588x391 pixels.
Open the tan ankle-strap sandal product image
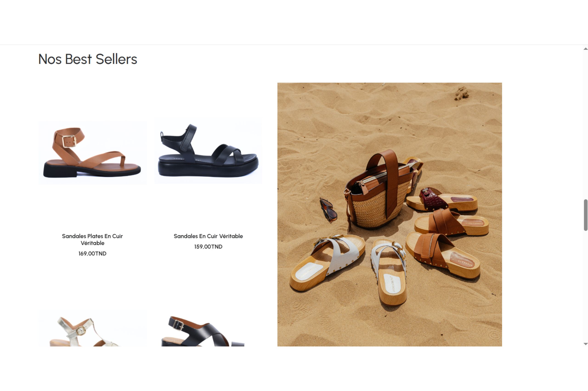[x=92, y=152]
